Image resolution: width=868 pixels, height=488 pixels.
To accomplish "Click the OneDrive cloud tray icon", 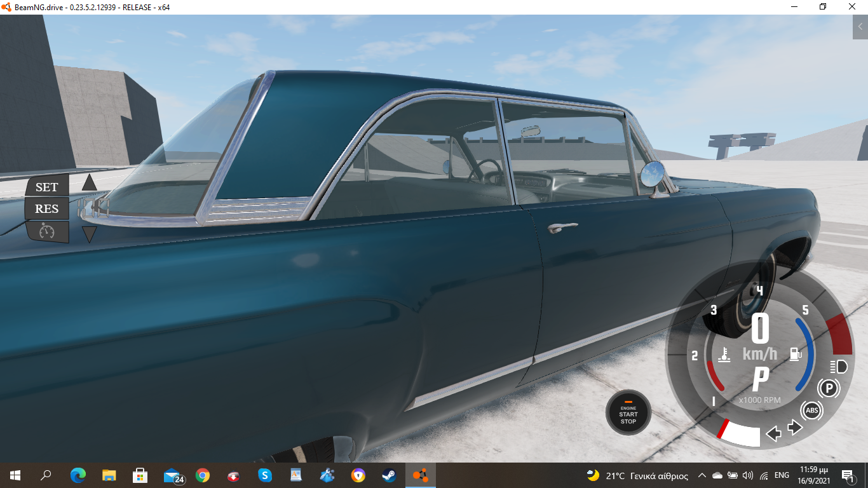I will point(717,475).
